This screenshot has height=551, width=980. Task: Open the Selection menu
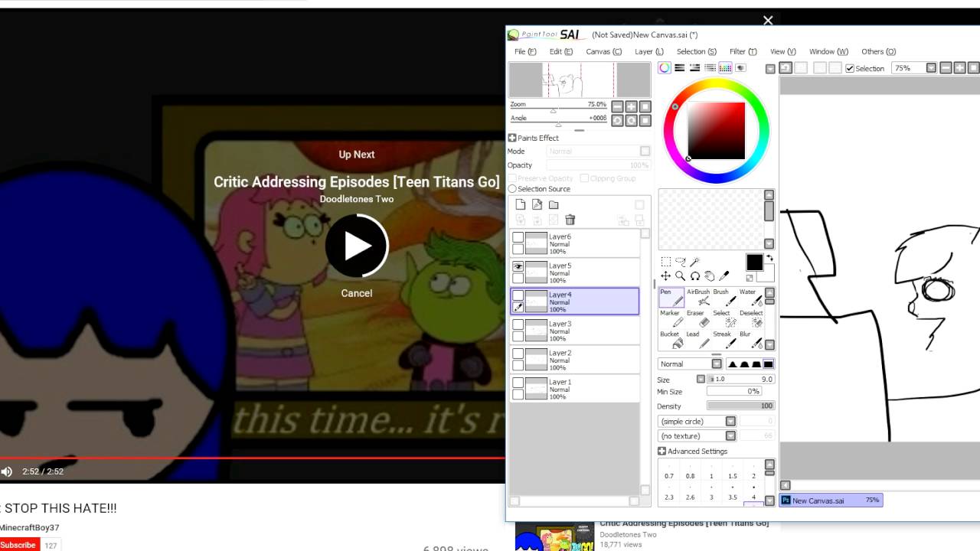(x=697, y=51)
